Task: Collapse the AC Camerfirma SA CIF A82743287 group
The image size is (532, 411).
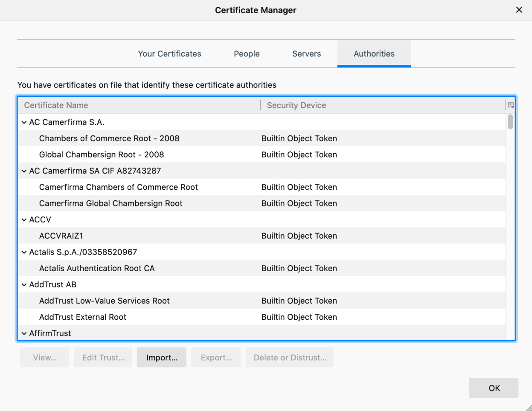Action: 24,171
